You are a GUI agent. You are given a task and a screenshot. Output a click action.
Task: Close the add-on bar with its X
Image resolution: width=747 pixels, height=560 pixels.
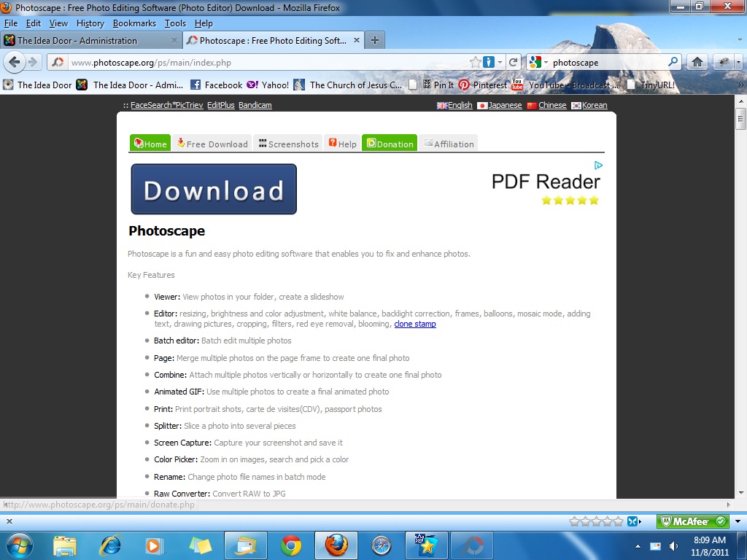pos(9,521)
